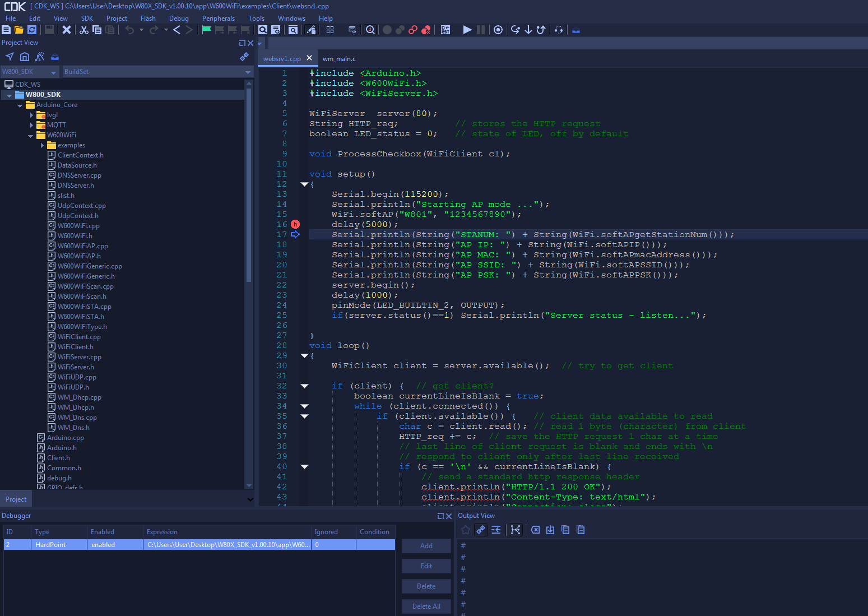Image resolution: width=868 pixels, height=616 pixels.
Task: Click the Reset (RST) toolbar icon
Action: click(x=445, y=30)
